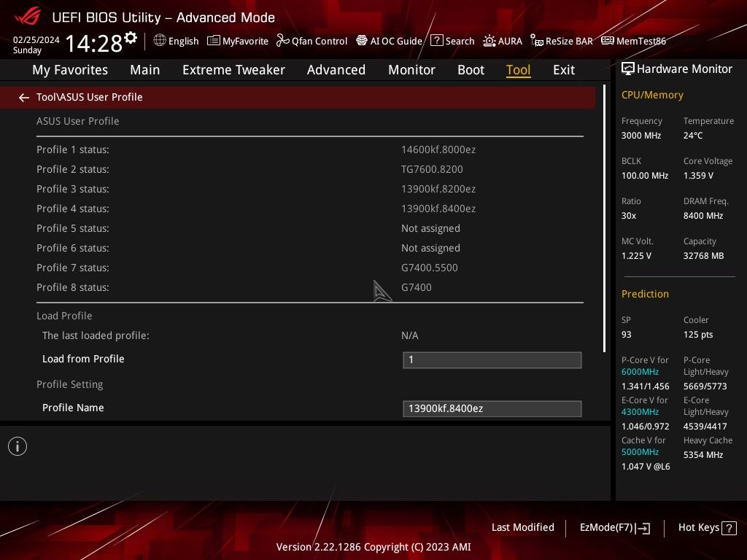Select the English language globe icon
This screenshot has height=560, width=747.
pos(160,41)
